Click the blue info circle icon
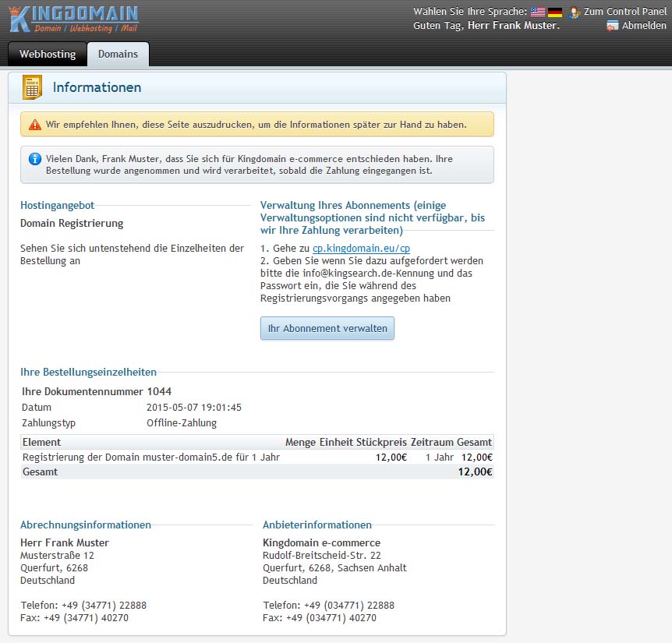The height and width of the screenshot is (643, 672). pyautogui.click(x=35, y=159)
